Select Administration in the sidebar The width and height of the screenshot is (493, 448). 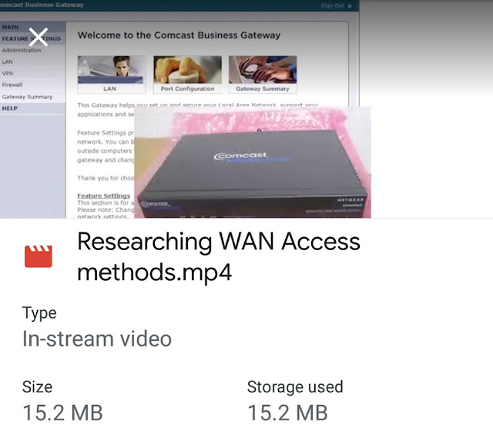coord(22,50)
